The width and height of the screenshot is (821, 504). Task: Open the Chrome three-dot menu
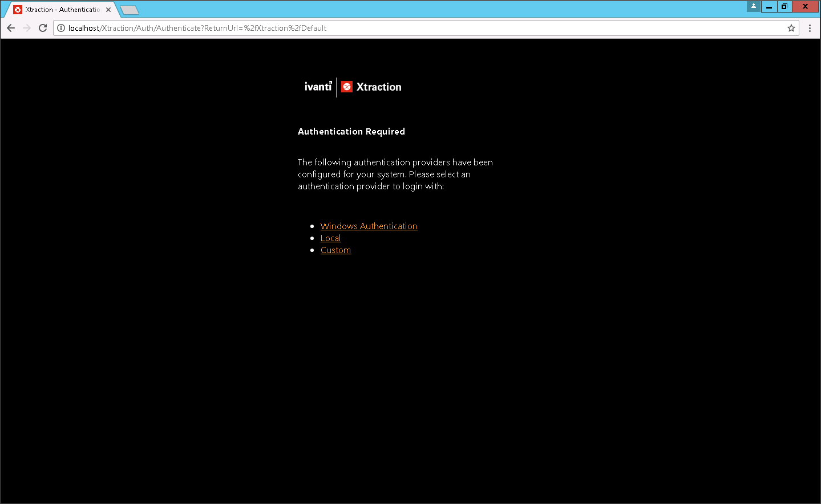(810, 28)
